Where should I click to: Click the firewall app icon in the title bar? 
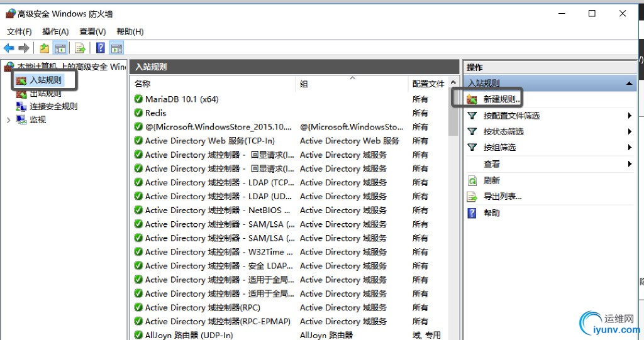(x=10, y=14)
